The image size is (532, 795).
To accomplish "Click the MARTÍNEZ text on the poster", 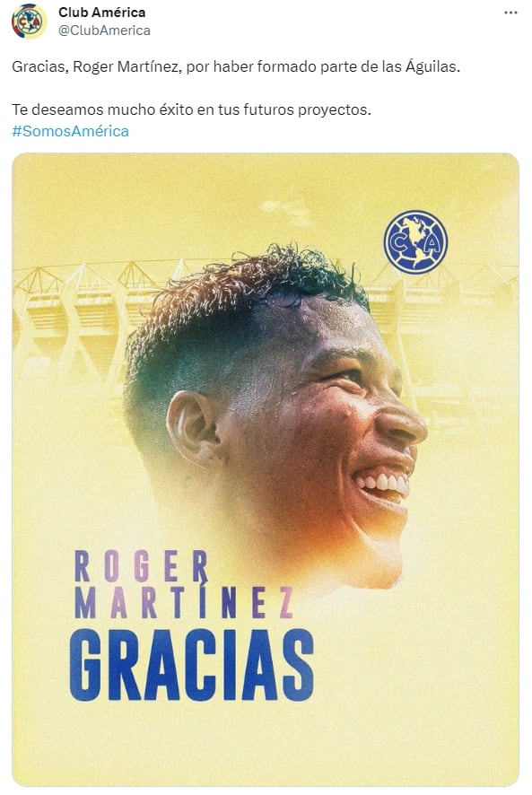I will click(183, 602).
